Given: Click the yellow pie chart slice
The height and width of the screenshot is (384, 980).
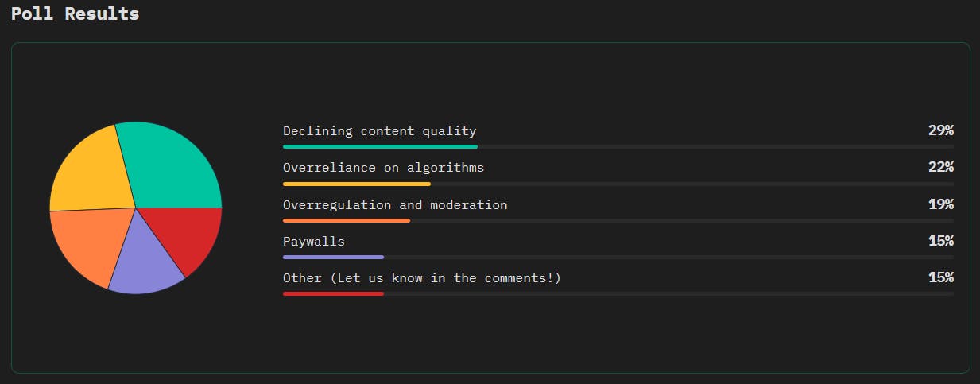Looking at the screenshot, I should [x=89, y=171].
